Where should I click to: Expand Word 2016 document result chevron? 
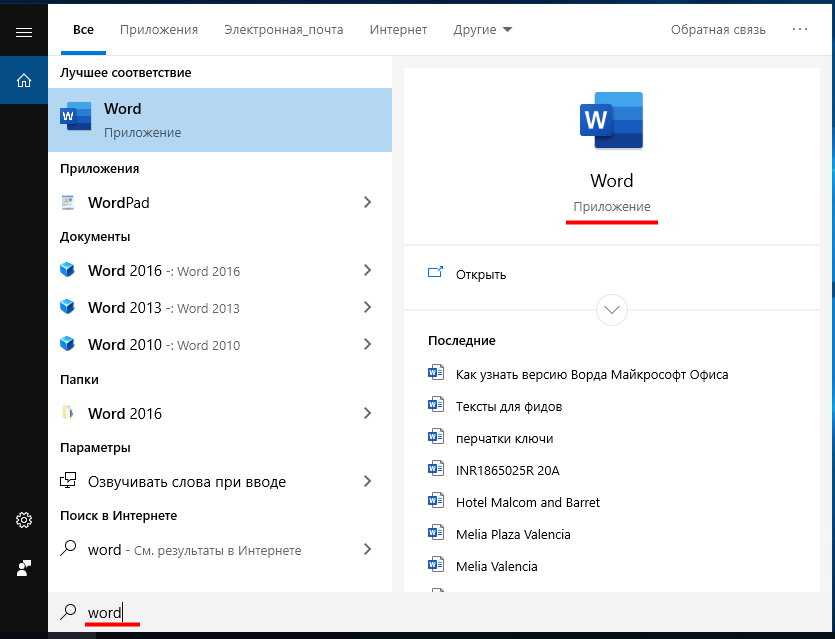pos(367,271)
